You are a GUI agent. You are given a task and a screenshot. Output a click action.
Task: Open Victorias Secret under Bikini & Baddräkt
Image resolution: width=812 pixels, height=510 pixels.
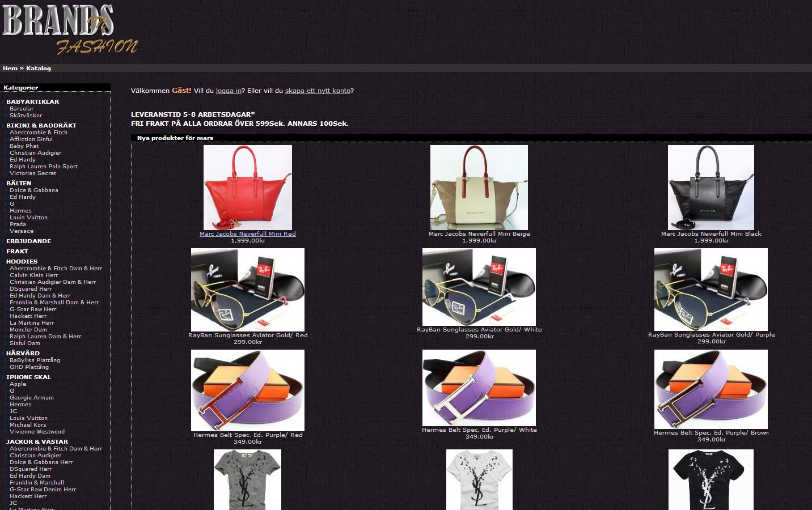pyautogui.click(x=32, y=173)
